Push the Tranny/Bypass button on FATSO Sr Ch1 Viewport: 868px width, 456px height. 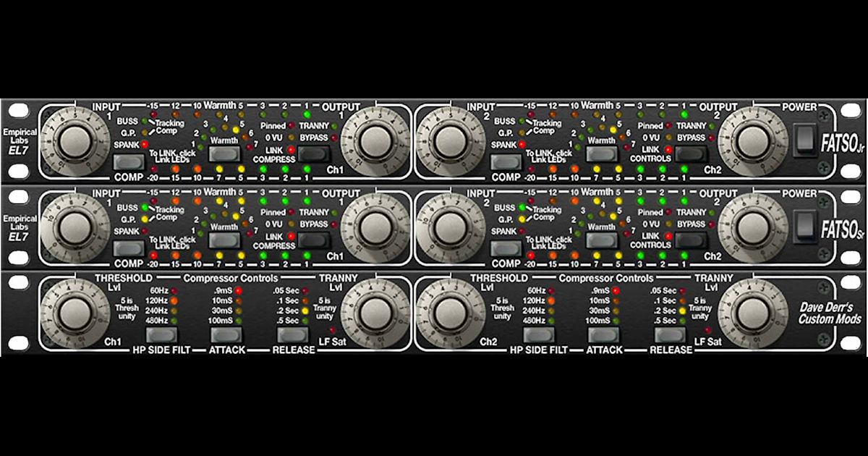pyautogui.click(x=314, y=240)
